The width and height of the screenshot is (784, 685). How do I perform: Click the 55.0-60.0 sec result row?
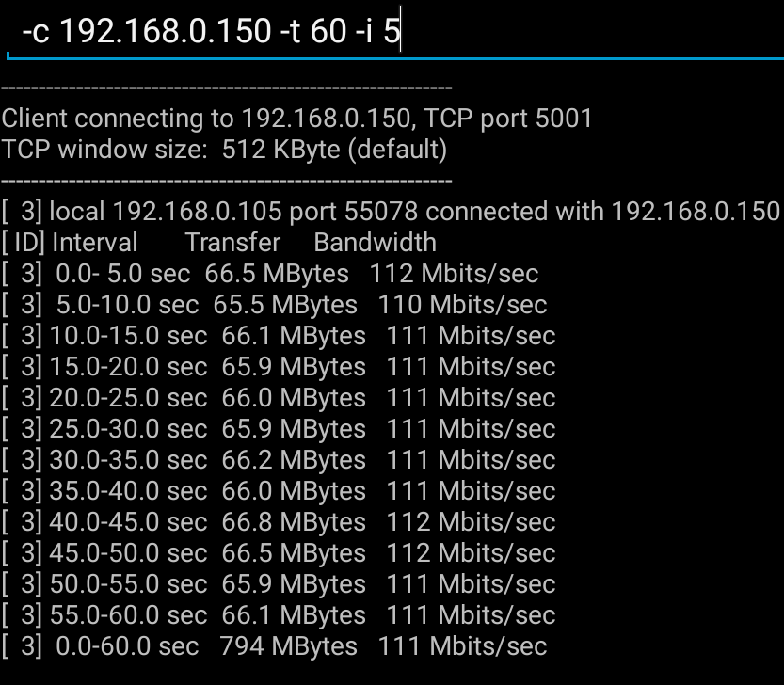point(279,615)
